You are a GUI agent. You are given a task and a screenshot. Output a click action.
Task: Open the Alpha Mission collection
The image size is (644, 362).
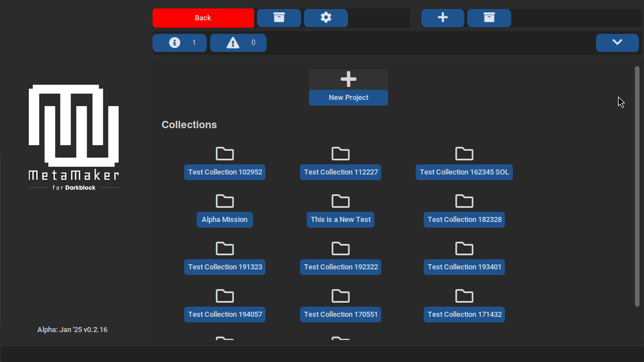[x=225, y=220]
